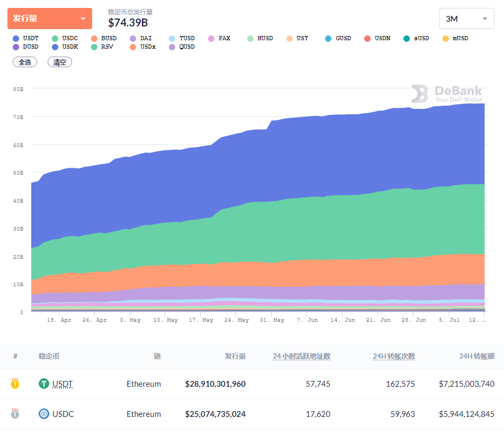Click USDT transfer count 162,575
504x437 pixels.
click(x=400, y=384)
